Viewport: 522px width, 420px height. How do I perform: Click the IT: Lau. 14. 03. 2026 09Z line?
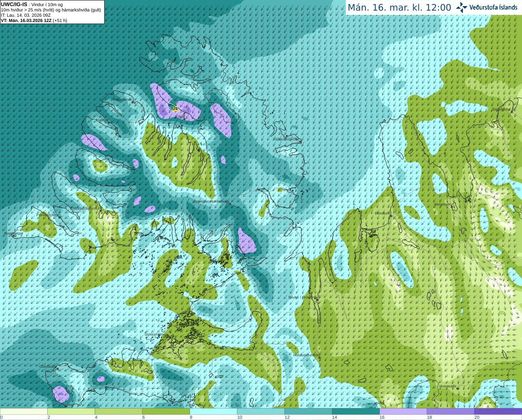tap(26, 15)
